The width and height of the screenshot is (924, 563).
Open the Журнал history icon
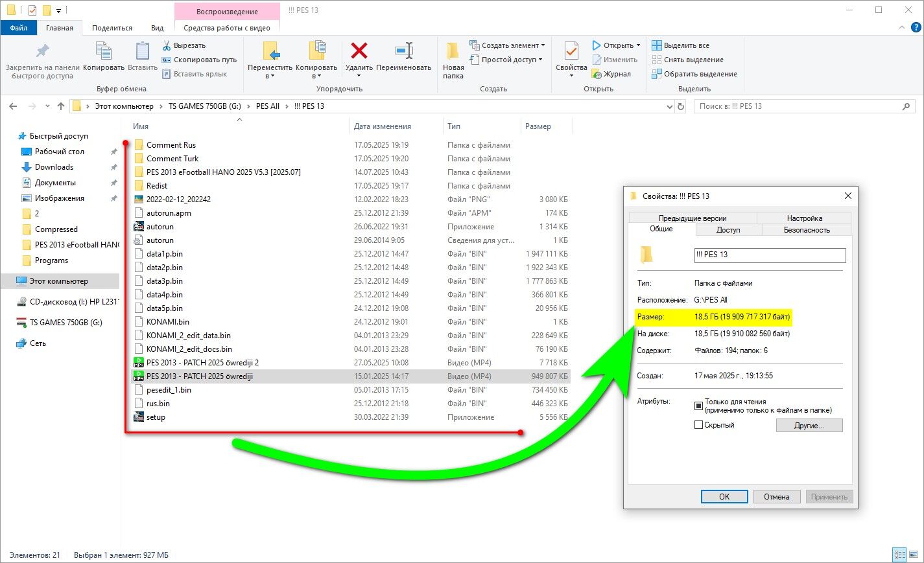coord(597,74)
